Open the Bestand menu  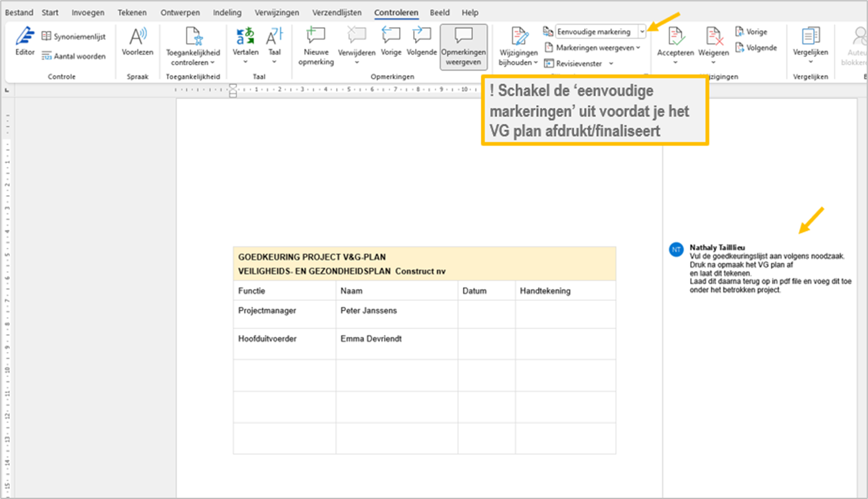(19, 12)
